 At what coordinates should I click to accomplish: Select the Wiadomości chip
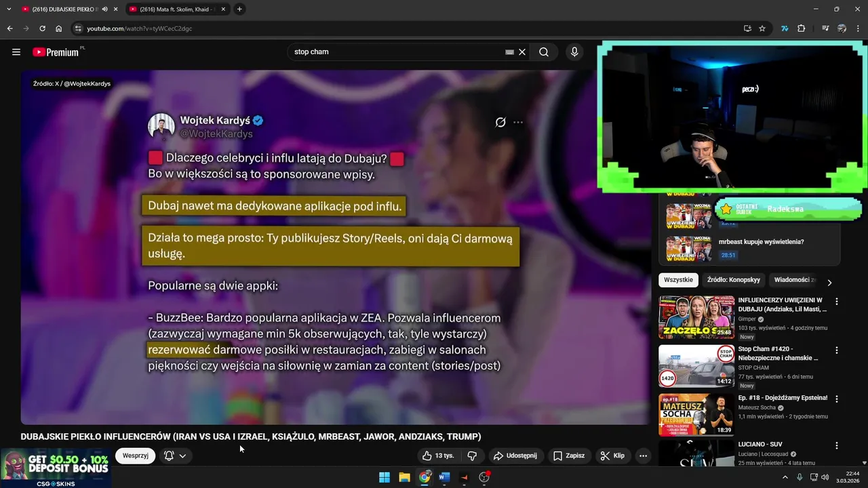click(795, 280)
